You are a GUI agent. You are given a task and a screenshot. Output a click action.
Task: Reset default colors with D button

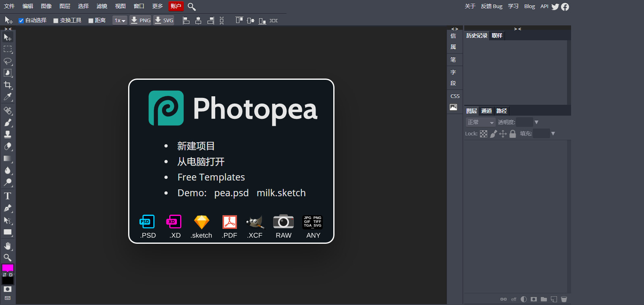tap(11, 275)
